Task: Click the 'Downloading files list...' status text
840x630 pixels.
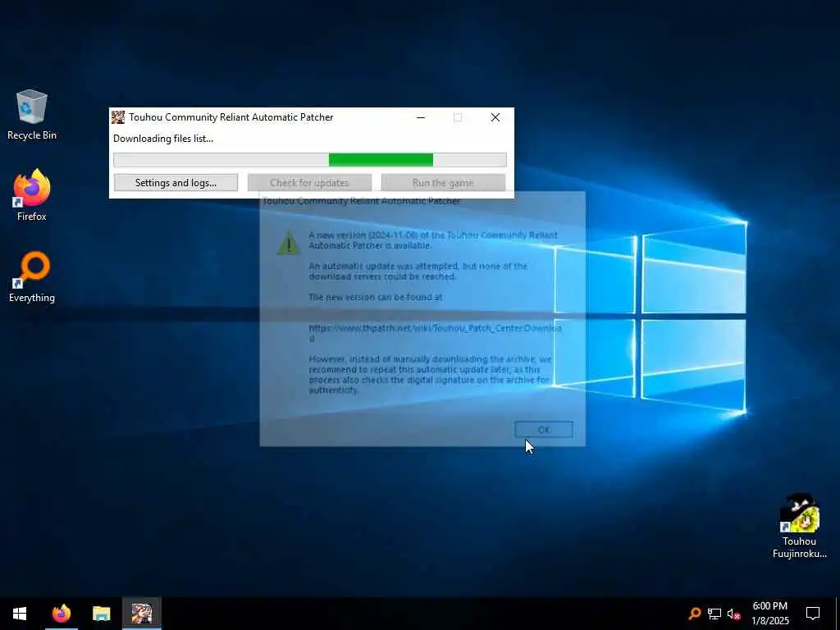Action: (x=163, y=138)
